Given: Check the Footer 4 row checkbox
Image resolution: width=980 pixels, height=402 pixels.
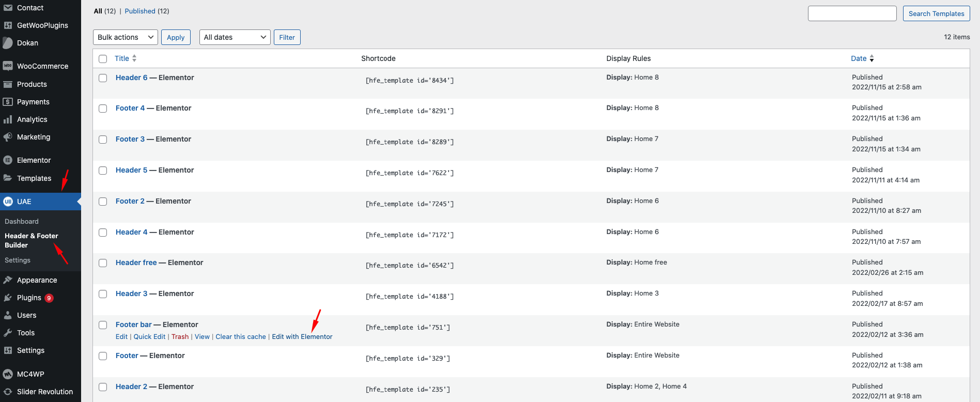Looking at the screenshot, I should (x=103, y=109).
